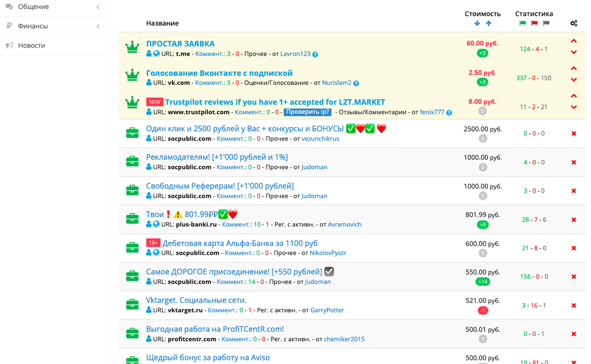Click the red -1 rating badge
This screenshot has height=364, width=591.
483,310
